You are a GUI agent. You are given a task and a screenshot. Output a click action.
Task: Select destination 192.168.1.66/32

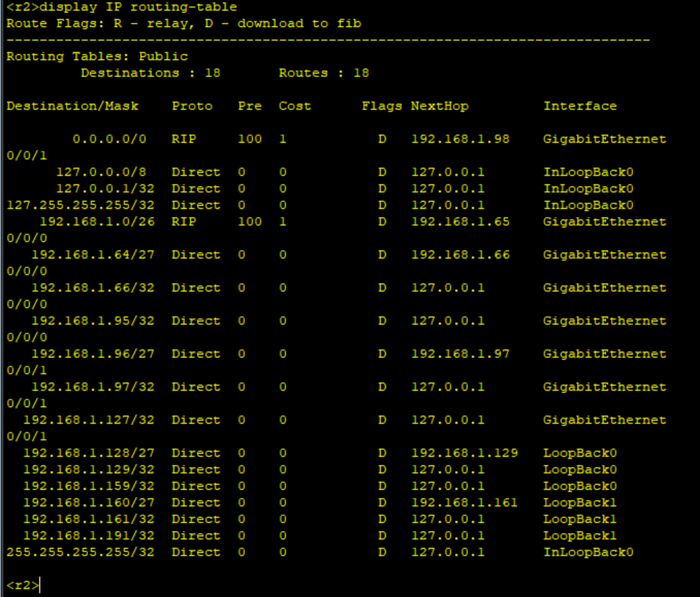pos(93,288)
